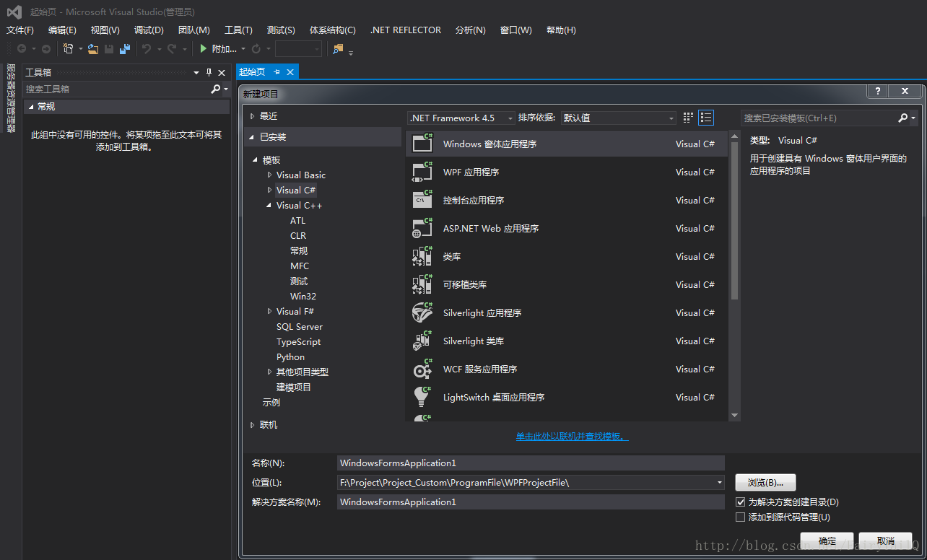Switch templates to medium icons list view
This screenshot has height=560, width=927.
click(x=706, y=117)
